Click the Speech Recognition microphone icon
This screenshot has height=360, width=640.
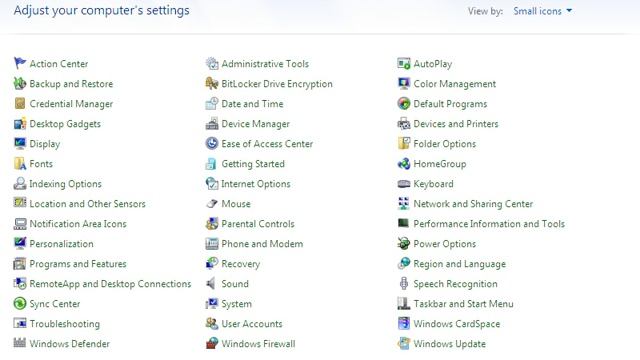[x=404, y=283]
